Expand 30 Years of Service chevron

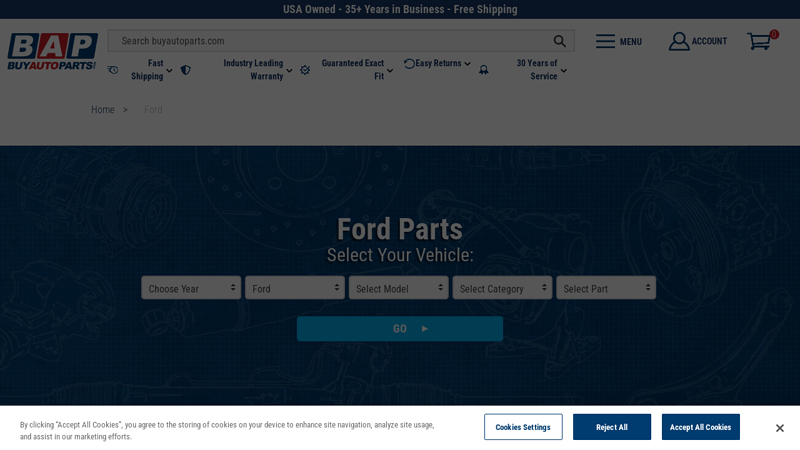pyautogui.click(x=564, y=70)
